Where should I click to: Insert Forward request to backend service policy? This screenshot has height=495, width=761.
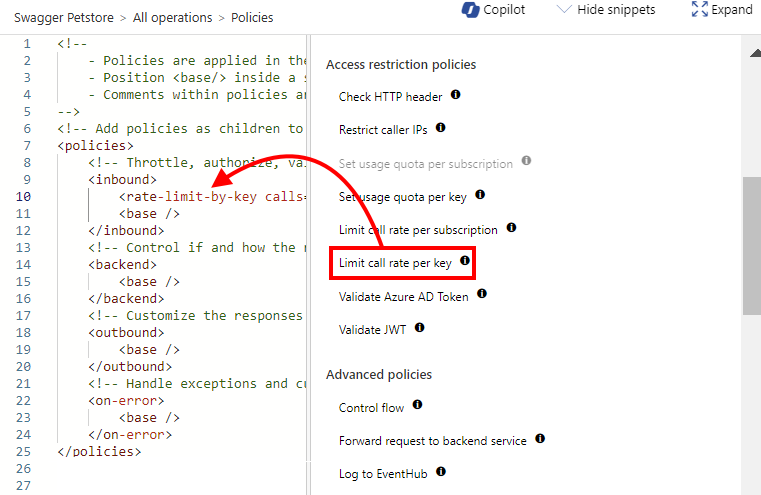432,440
